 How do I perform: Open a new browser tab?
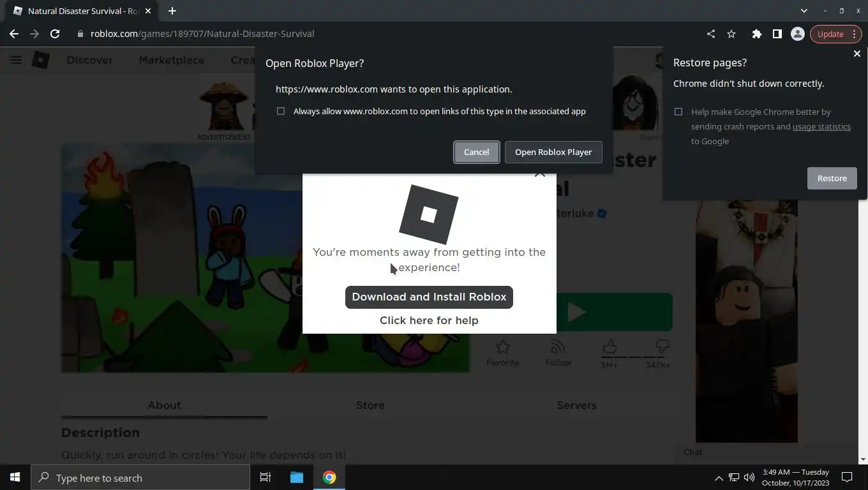coord(172,11)
